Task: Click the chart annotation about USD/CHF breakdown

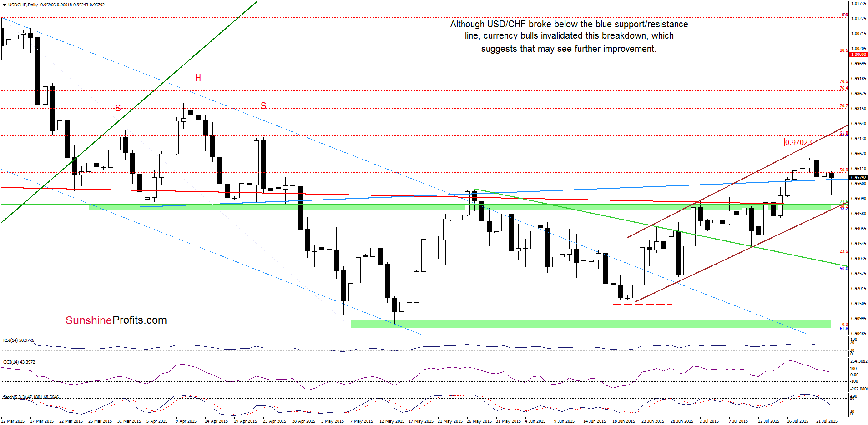Action: (x=569, y=36)
